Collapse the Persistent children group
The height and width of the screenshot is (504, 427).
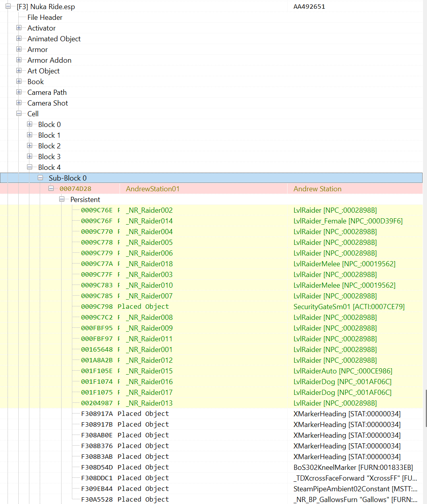(x=62, y=199)
